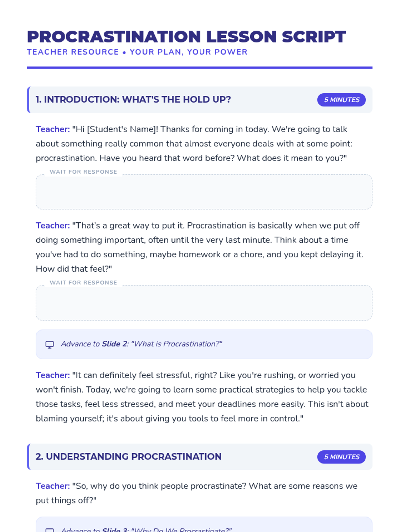Click the Procrastination Lesson Script title
Viewport: 399px width, 532px height.
point(186,37)
